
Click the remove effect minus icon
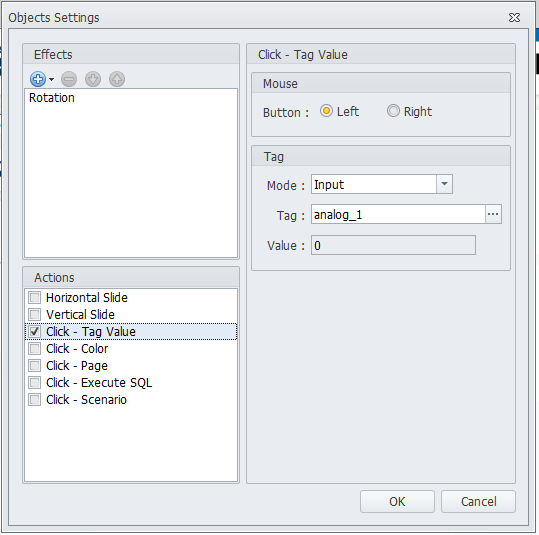[x=69, y=79]
